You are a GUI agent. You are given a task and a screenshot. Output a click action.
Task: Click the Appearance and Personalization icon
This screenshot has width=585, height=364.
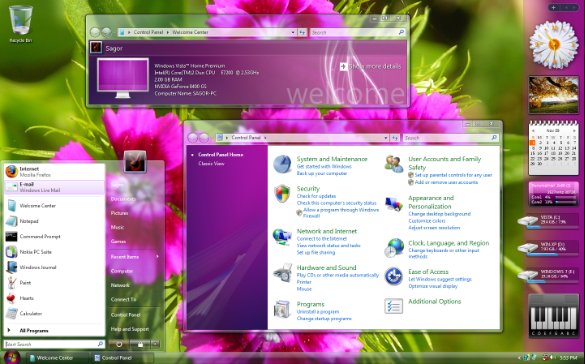(x=394, y=204)
